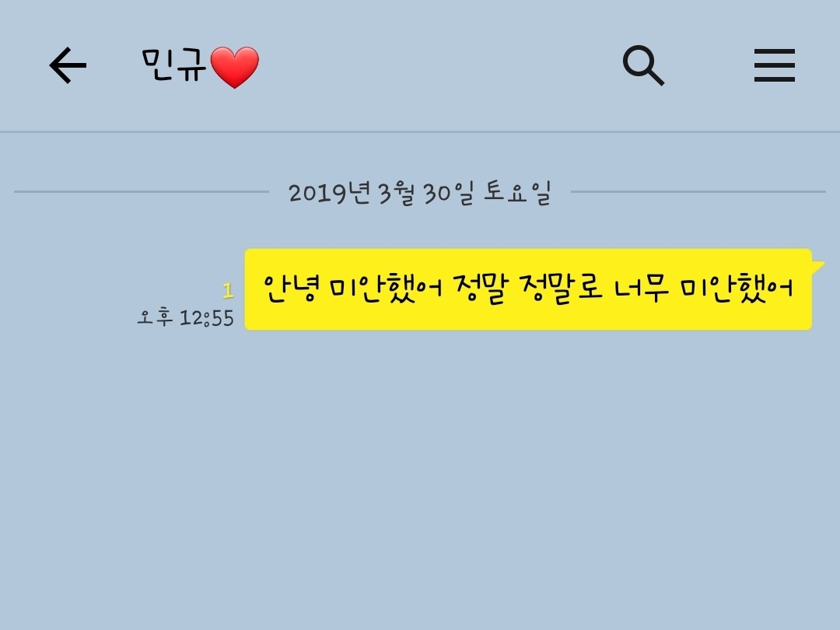Click the standalone 정말 before 정말로
Viewport: 840px width, 630px height.
480,289
